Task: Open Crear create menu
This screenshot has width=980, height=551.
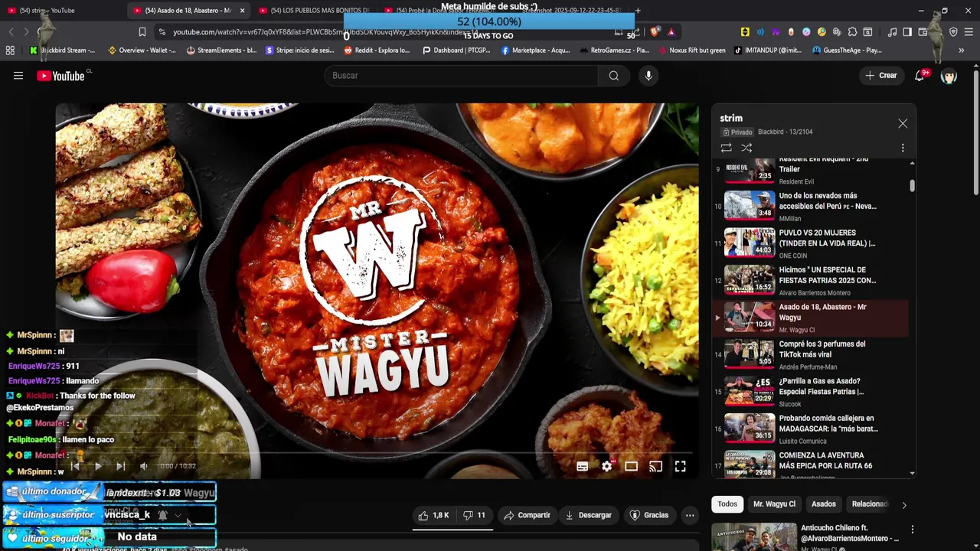Action: click(880, 76)
